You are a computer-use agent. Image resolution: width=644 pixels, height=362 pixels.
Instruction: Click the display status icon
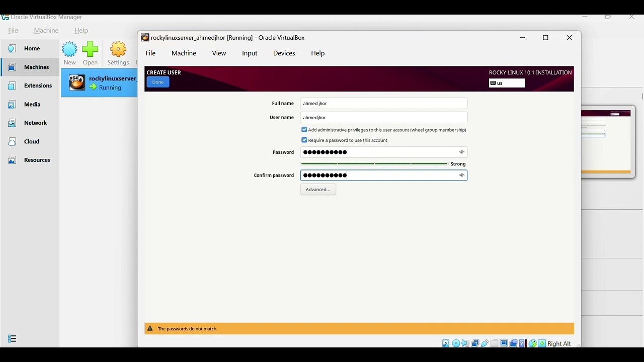[504, 343]
